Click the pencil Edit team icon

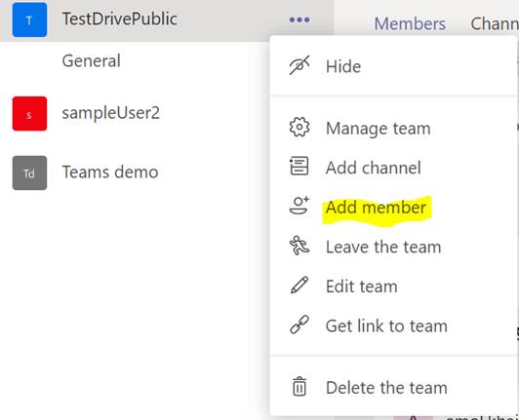point(299,286)
